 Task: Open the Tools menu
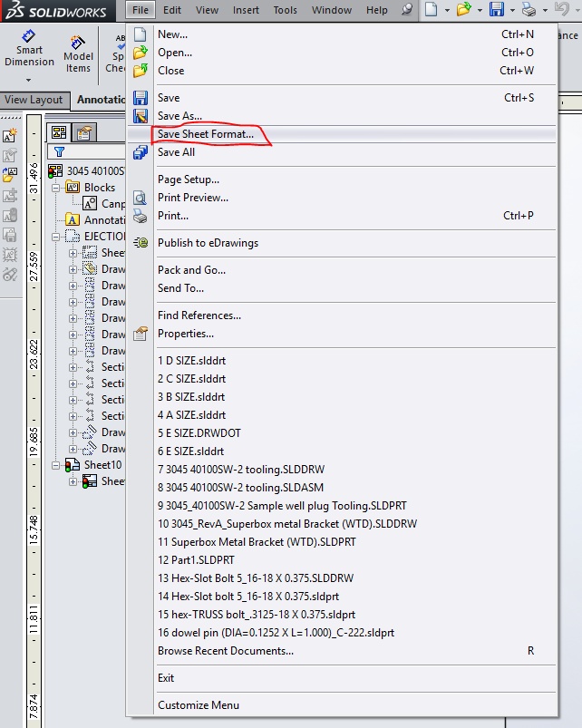coord(285,10)
